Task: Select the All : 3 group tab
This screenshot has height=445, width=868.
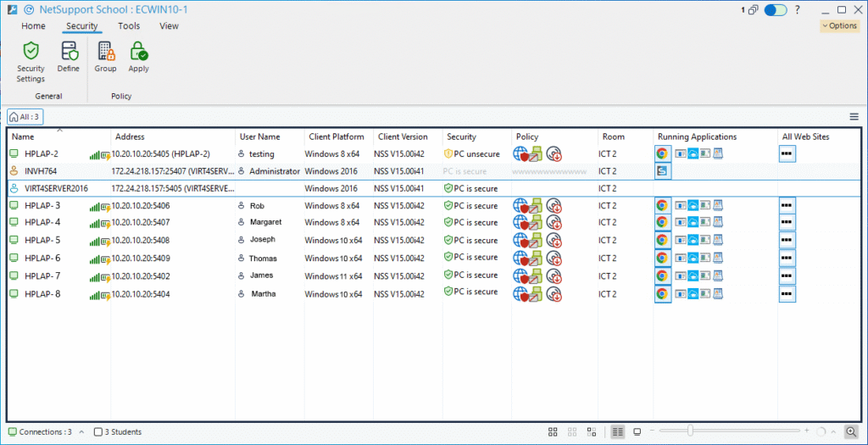Action: [x=25, y=117]
